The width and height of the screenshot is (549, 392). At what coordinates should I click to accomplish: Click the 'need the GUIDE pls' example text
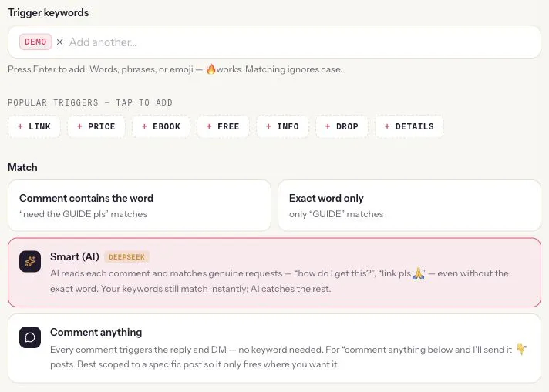83,214
